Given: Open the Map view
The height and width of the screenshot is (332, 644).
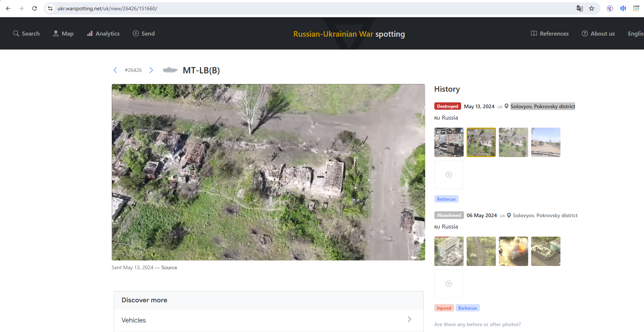Looking at the screenshot, I should point(63,33).
